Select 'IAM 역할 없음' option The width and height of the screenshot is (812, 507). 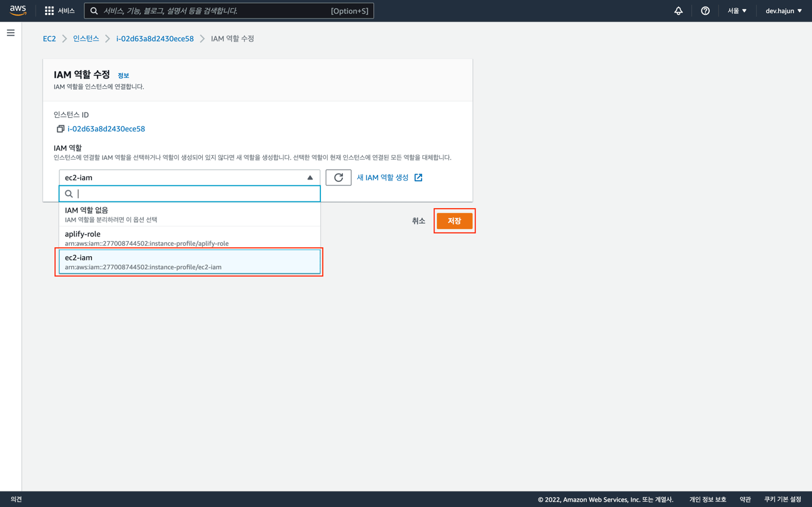(x=190, y=215)
